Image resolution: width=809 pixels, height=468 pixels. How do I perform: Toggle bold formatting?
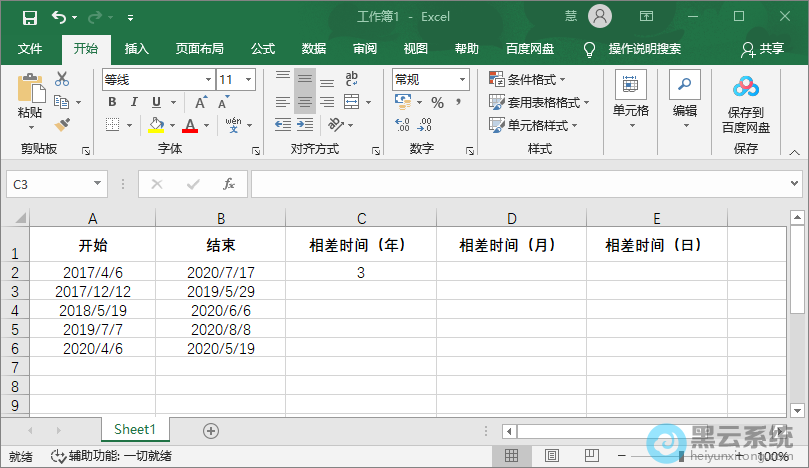[x=113, y=102]
